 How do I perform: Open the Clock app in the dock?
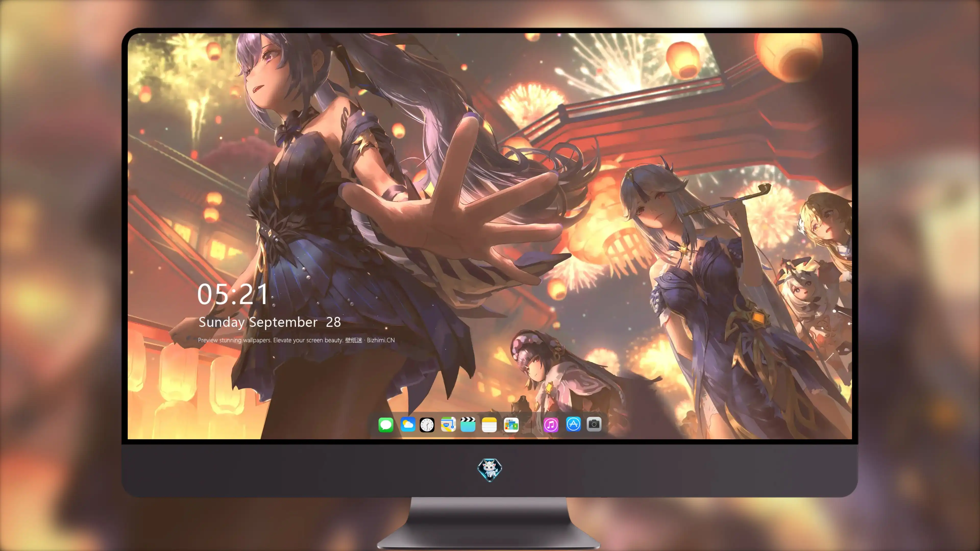427,425
